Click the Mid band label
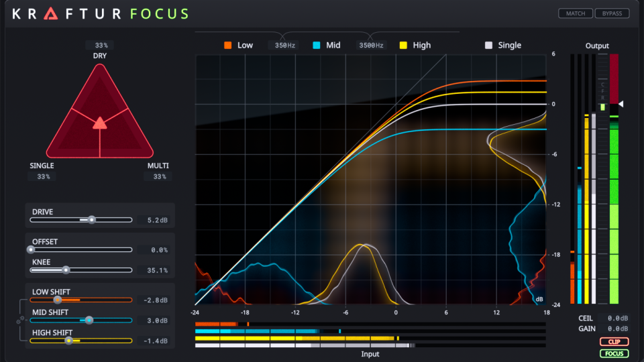 pos(333,45)
